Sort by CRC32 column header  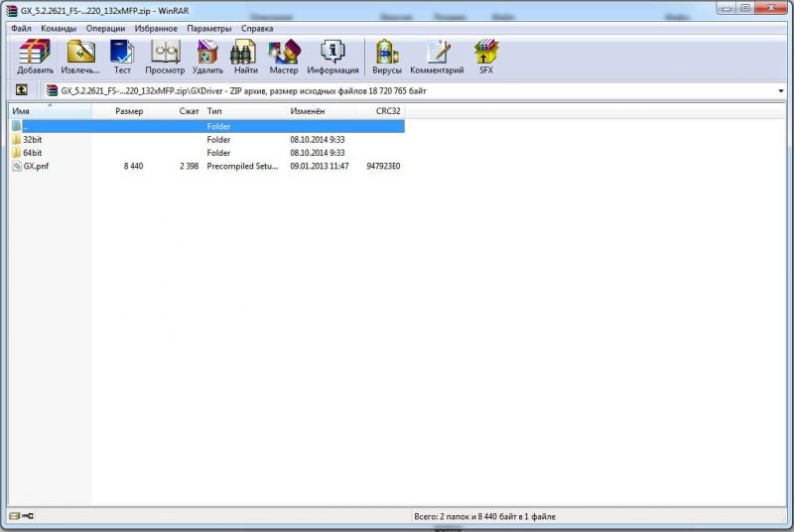(380, 111)
